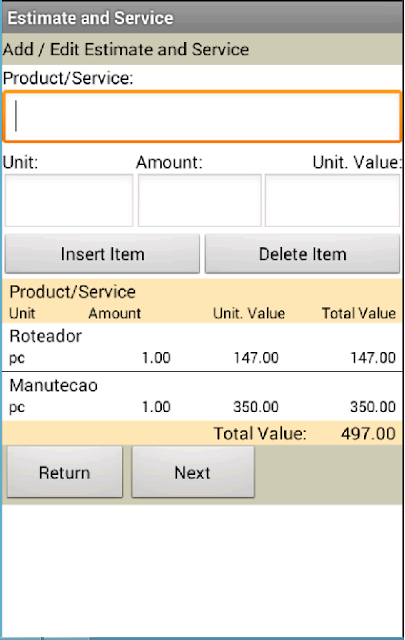This screenshot has width=405, height=640.
Task: Tap the Total Value column header
Action: [359, 313]
